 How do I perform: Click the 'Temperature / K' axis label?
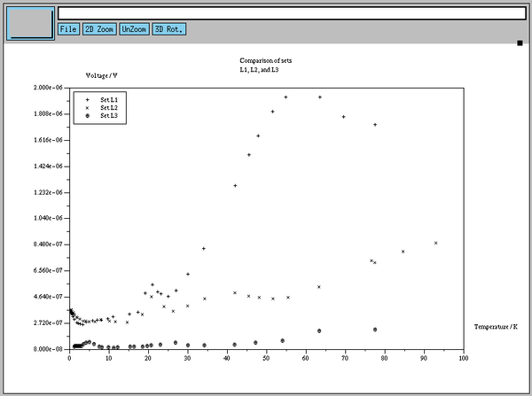click(496, 328)
